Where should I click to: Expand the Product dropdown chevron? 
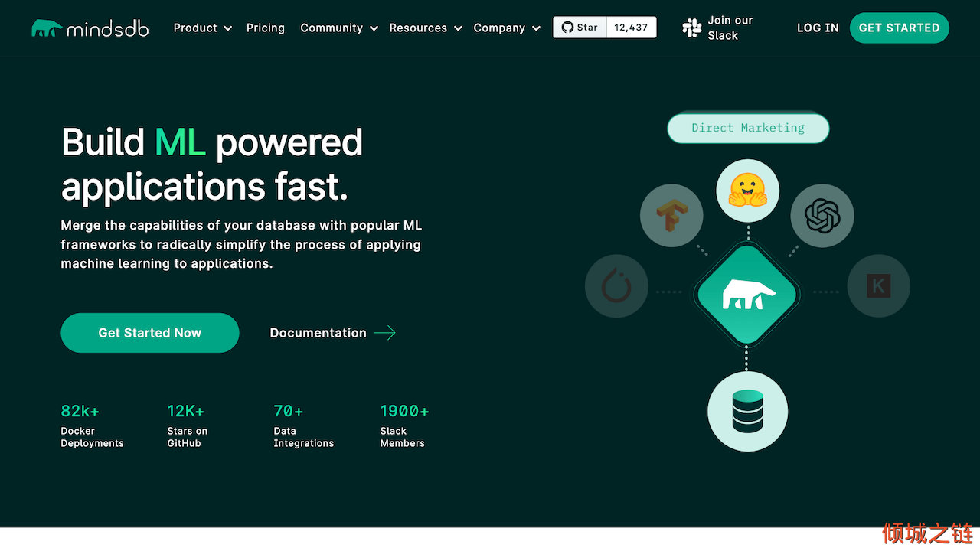pyautogui.click(x=227, y=28)
